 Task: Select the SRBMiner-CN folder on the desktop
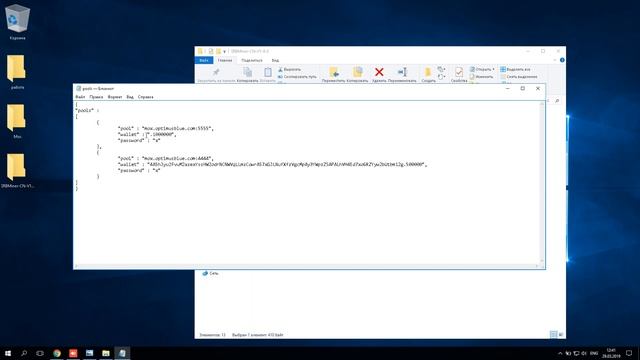(17, 171)
